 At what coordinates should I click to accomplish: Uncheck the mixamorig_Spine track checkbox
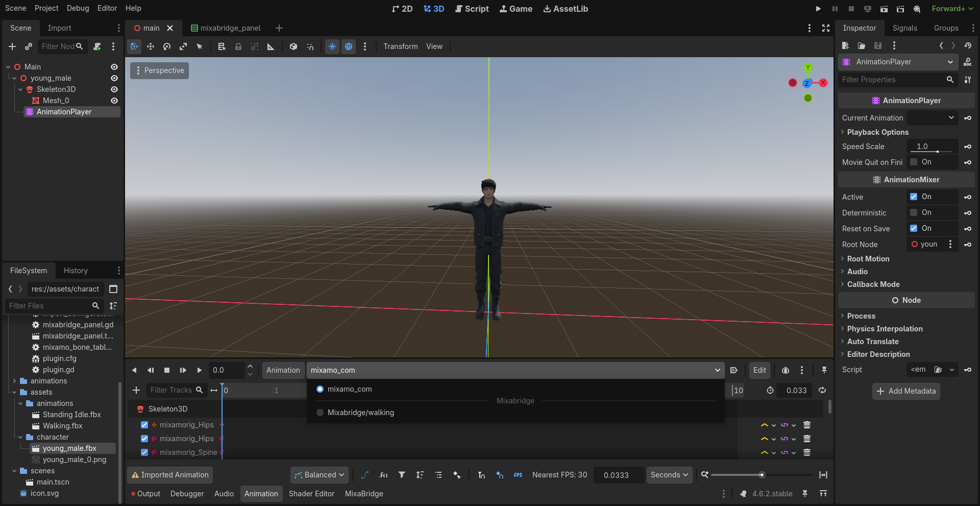coord(145,452)
